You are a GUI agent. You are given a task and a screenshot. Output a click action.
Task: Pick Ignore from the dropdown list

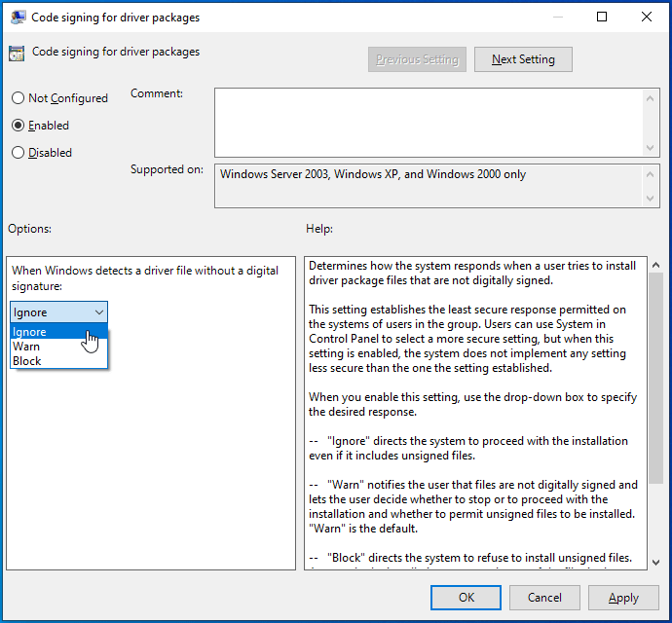coord(29,332)
